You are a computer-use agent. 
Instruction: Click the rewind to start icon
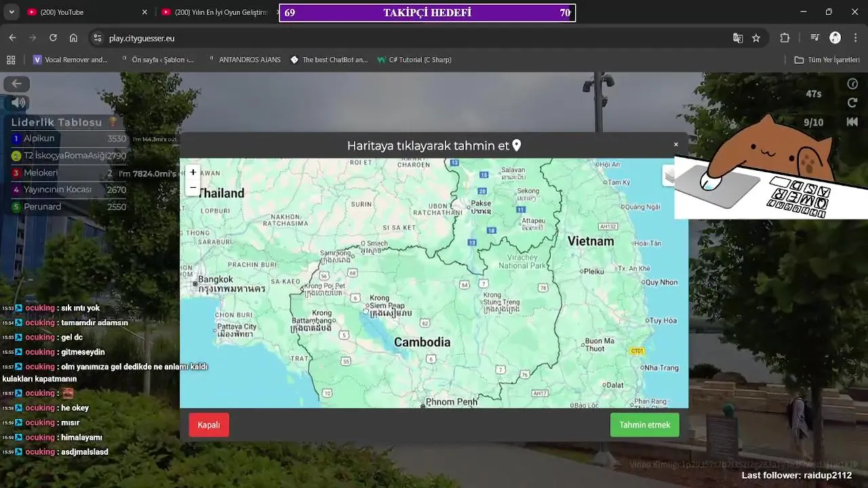(852, 121)
